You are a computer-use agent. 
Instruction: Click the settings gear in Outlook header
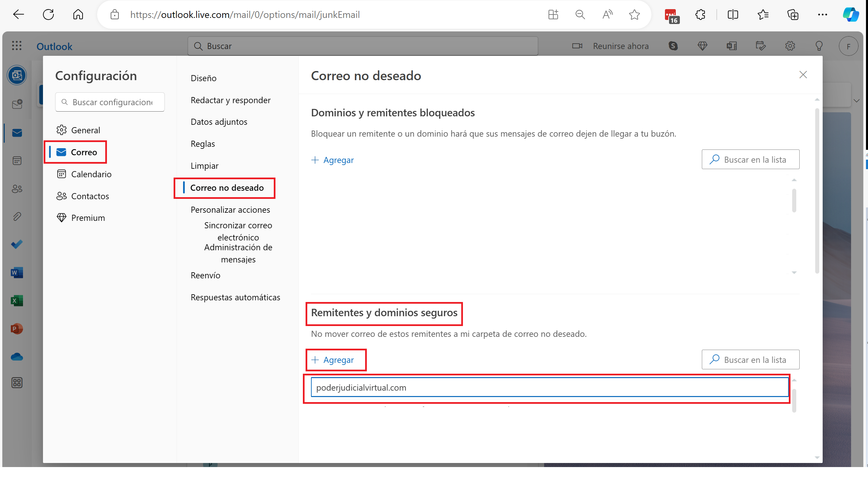790,46
